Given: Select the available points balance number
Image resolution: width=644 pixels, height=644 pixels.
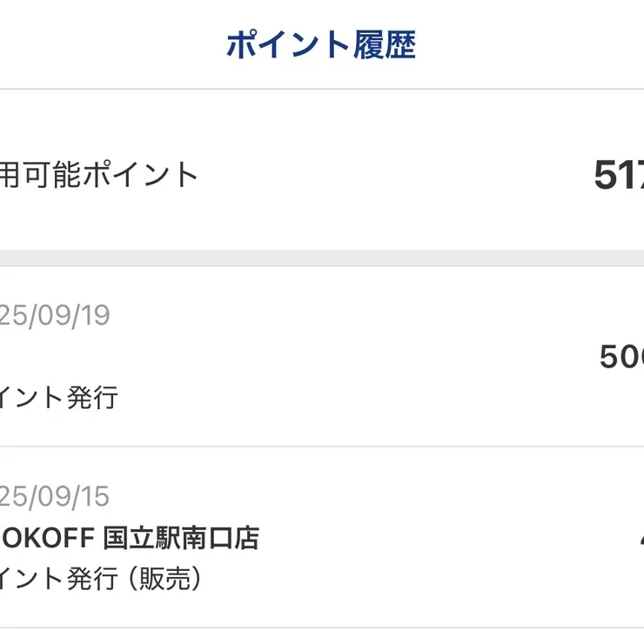Looking at the screenshot, I should 619,177.
